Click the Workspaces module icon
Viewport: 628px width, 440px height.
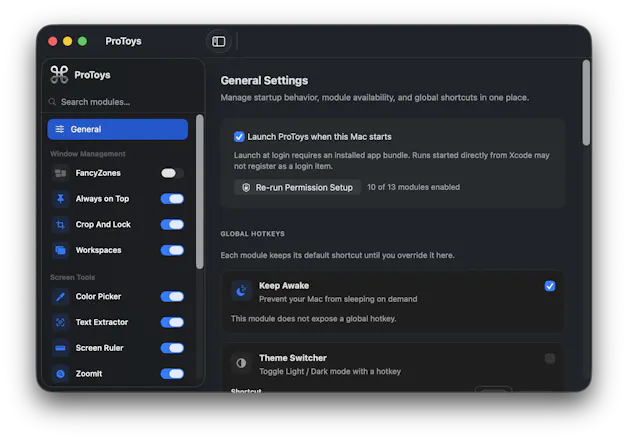tap(60, 250)
